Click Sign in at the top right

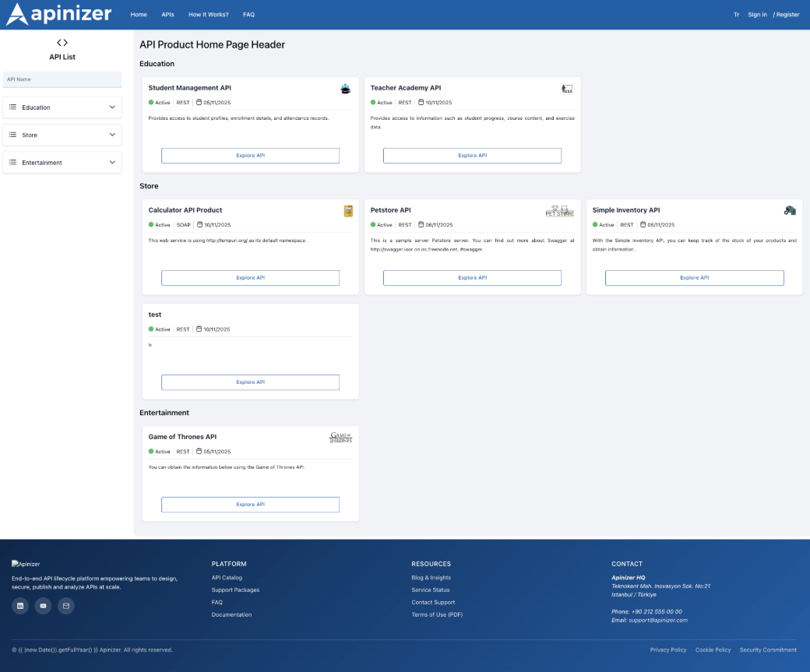coord(757,15)
